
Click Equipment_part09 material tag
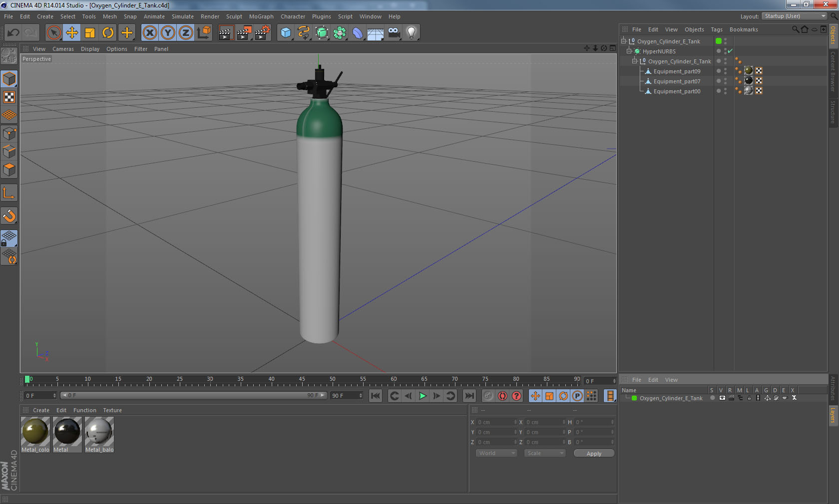click(749, 71)
